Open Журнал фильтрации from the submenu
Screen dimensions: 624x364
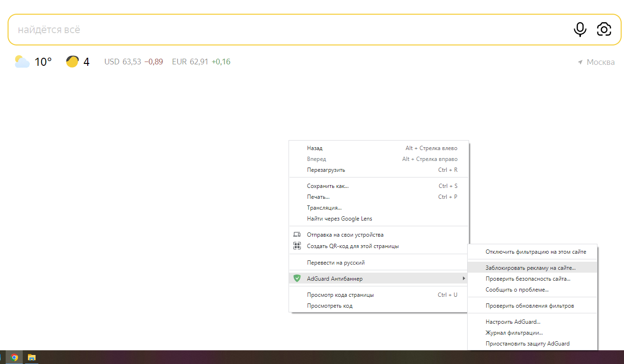click(x=514, y=333)
